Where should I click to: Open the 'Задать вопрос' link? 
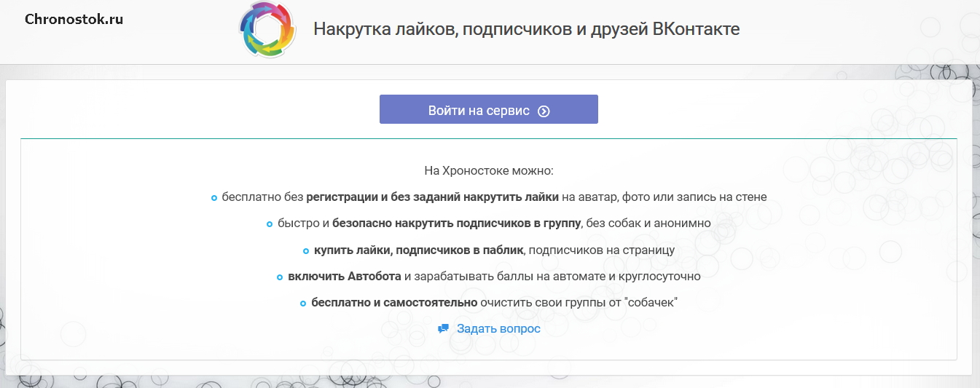[498, 329]
